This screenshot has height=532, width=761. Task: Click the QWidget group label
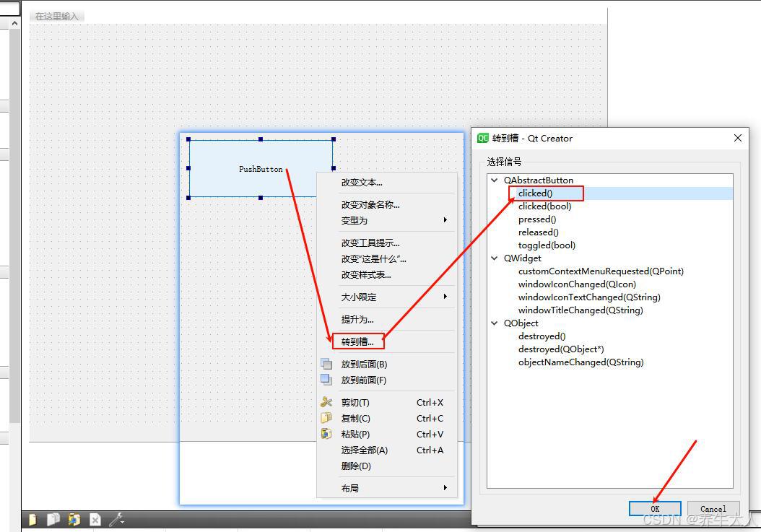click(x=522, y=258)
